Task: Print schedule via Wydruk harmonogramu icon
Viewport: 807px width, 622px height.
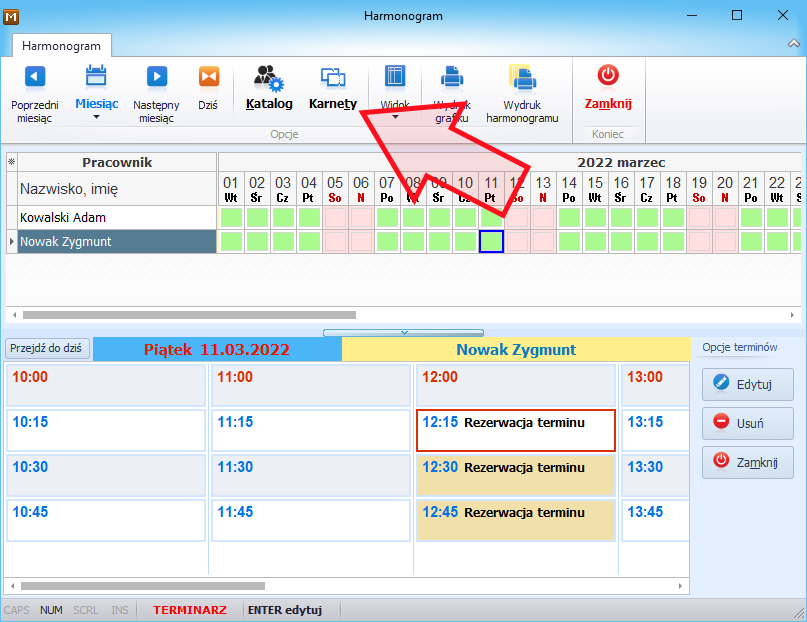Action: [522, 77]
